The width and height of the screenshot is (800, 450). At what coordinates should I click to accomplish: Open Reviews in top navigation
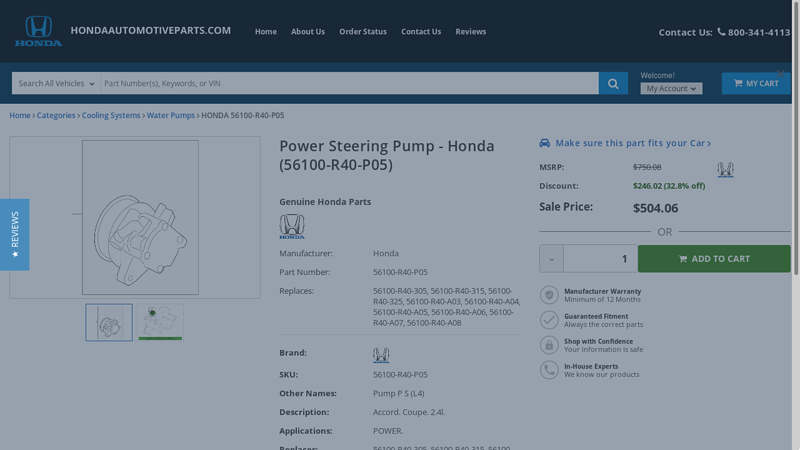(470, 32)
